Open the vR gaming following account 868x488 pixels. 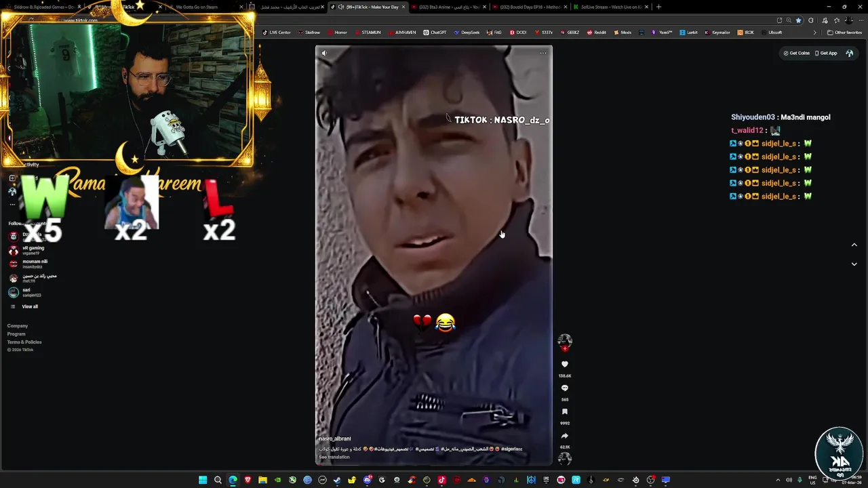(x=33, y=250)
